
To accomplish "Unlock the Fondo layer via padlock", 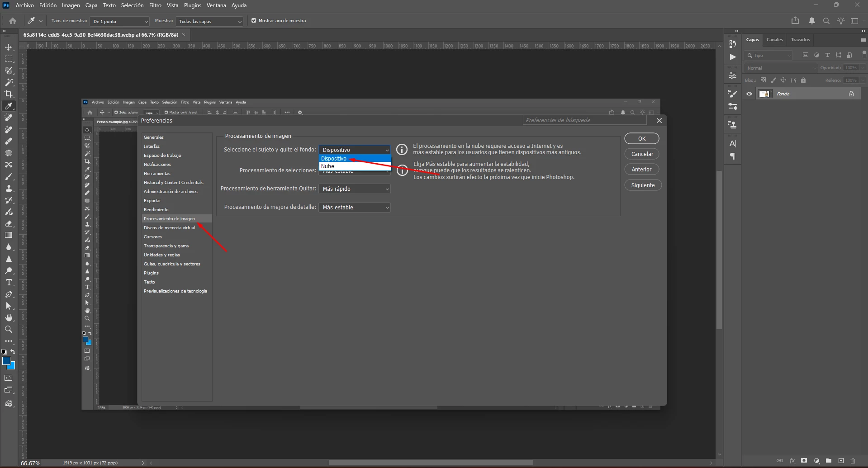I will click(x=851, y=94).
